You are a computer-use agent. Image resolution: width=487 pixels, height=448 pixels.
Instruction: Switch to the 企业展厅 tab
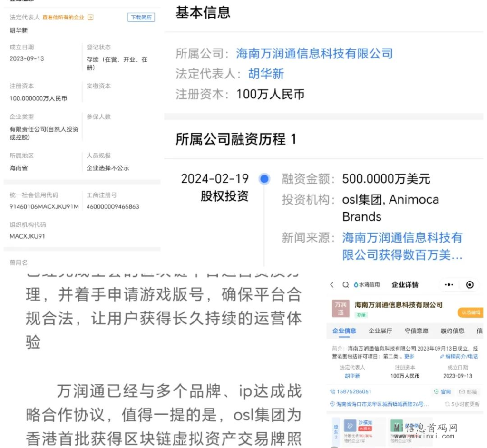coord(380,331)
